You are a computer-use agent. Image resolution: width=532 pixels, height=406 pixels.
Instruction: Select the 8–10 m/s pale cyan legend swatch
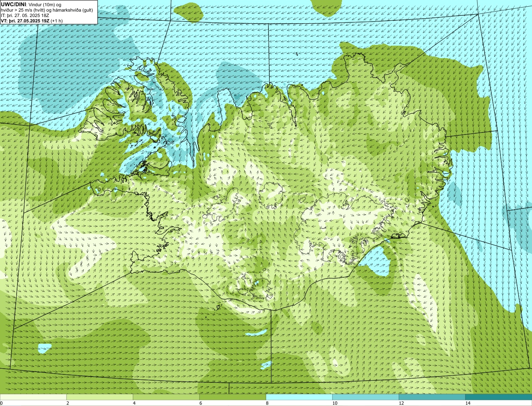tap(299, 397)
